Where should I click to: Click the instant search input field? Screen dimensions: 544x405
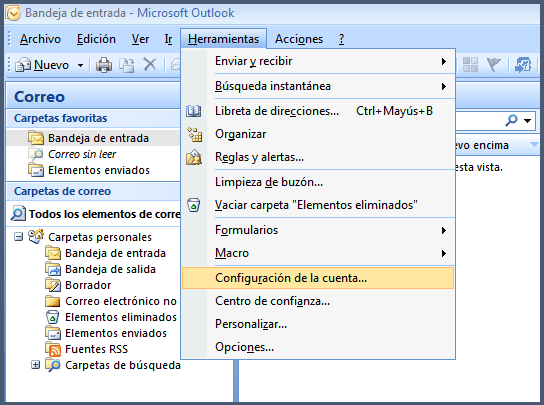[x=478, y=120]
